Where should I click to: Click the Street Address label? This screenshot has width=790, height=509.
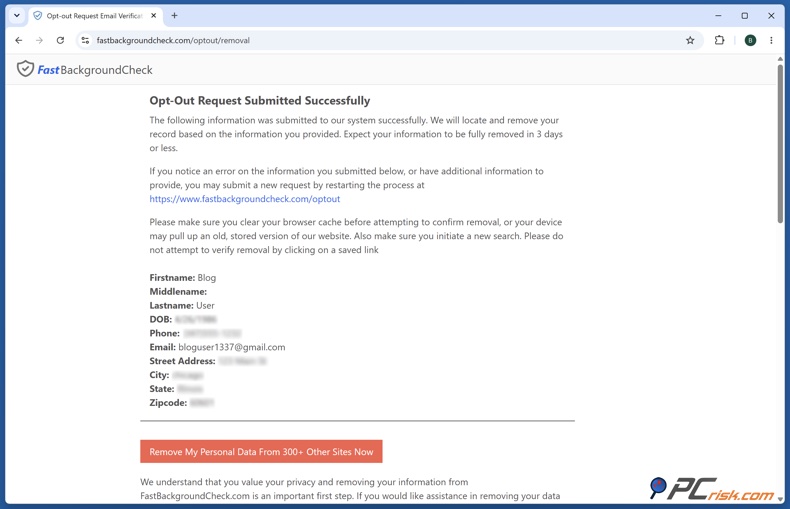point(182,361)
